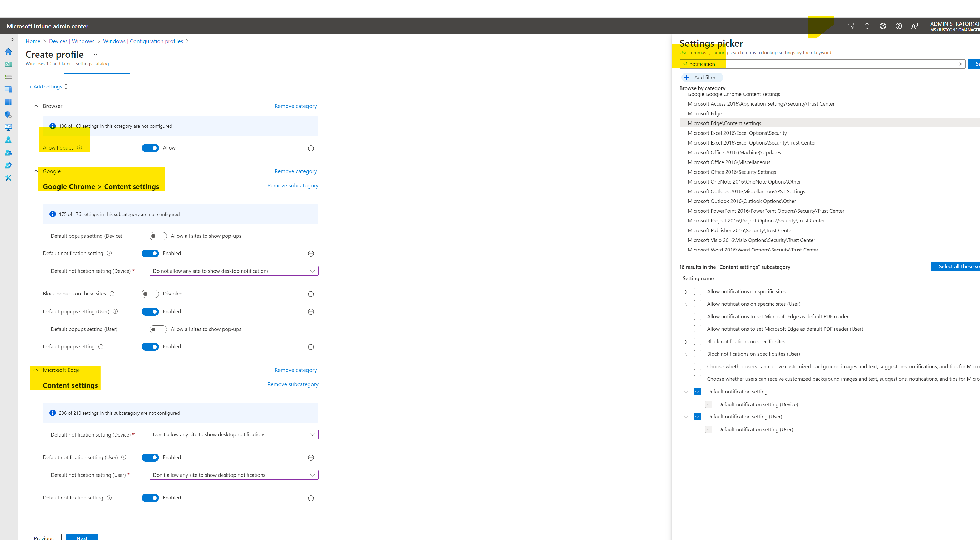Toggle the Allow Popups switch
Image resolution: width=980 pixels, height=540 pixels.
click(150, 148)
